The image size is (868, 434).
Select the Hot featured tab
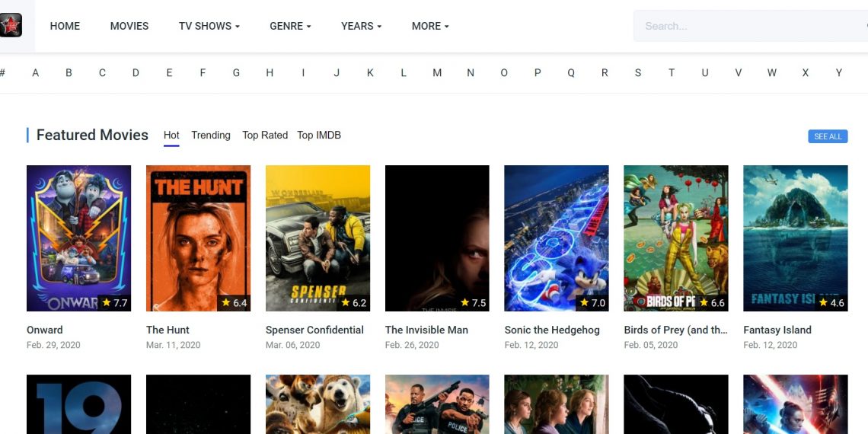171,135
